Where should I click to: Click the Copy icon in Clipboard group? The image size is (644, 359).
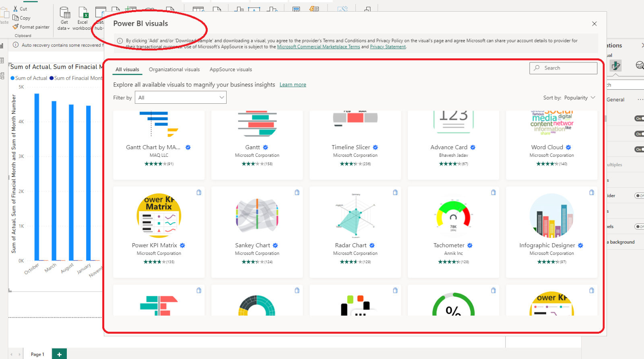click(16, 18)
